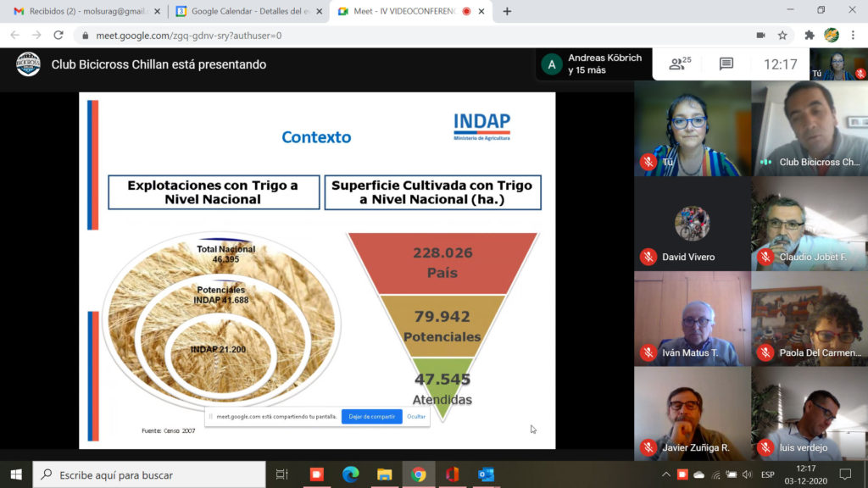
Task: Open Windows Task View
Action: click(x=282, y=474)
